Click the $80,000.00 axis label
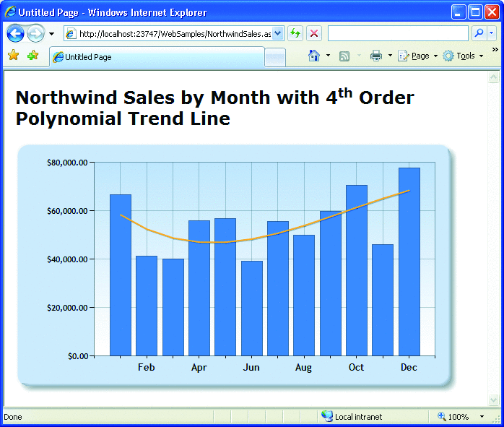The image size is (504, 427). (67, 163)
